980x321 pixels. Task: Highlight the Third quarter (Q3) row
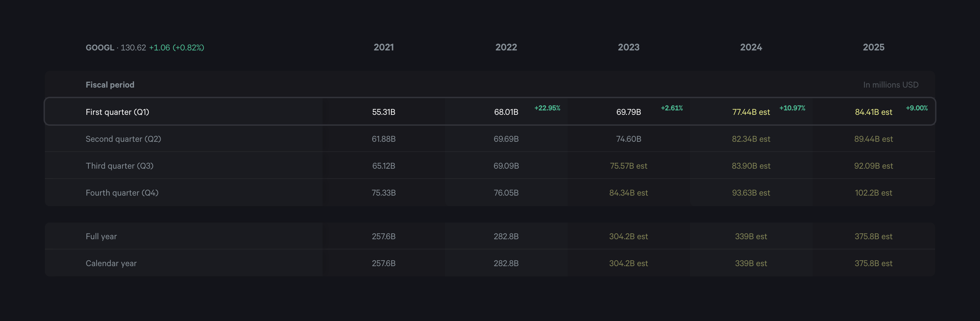click(x=119, y=166)
